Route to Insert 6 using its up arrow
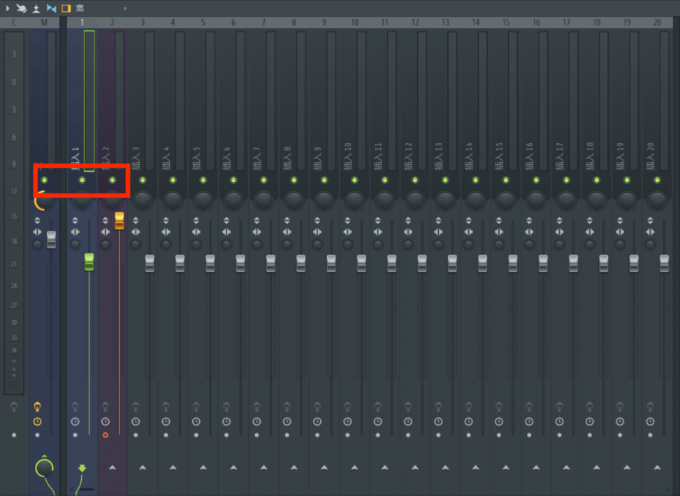 (233, 467)
